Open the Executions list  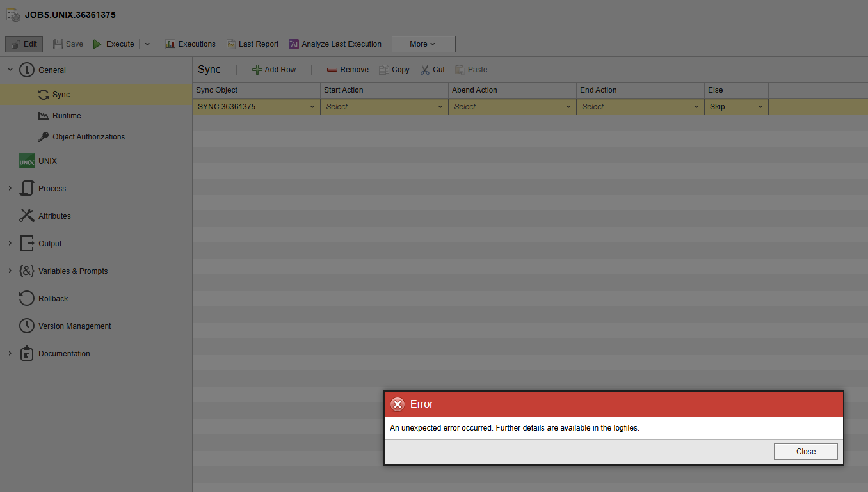190,44
